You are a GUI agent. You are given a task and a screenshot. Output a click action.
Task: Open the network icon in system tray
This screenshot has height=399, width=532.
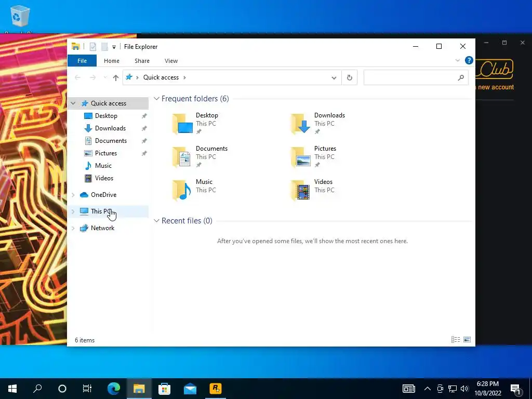(453, 389)
